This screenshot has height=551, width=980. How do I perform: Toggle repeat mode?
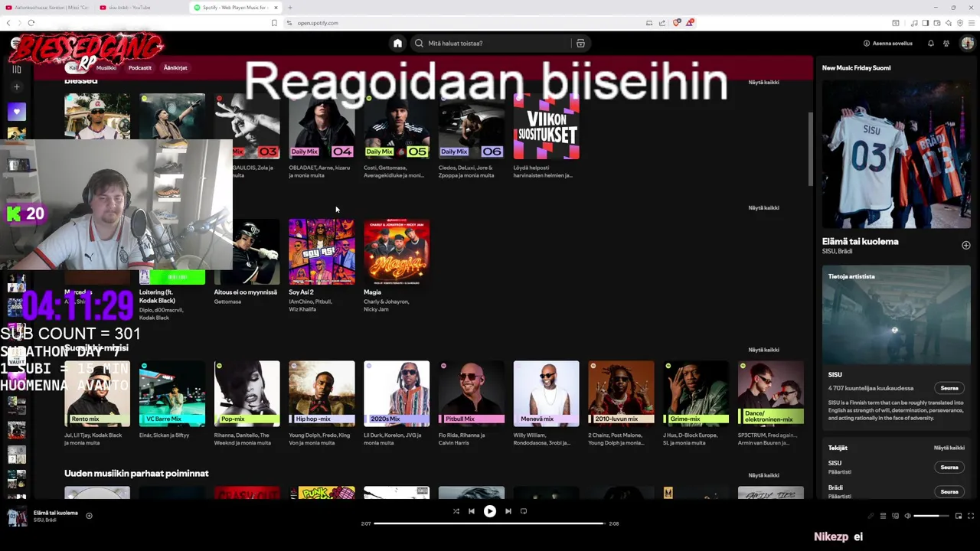[524, 511]
